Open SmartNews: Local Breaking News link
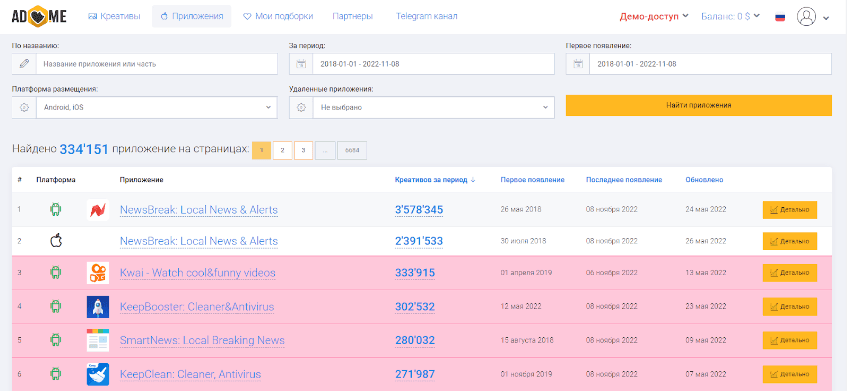Image resolution: width=851 pixels, height=392 pixels. pos(202,341)
